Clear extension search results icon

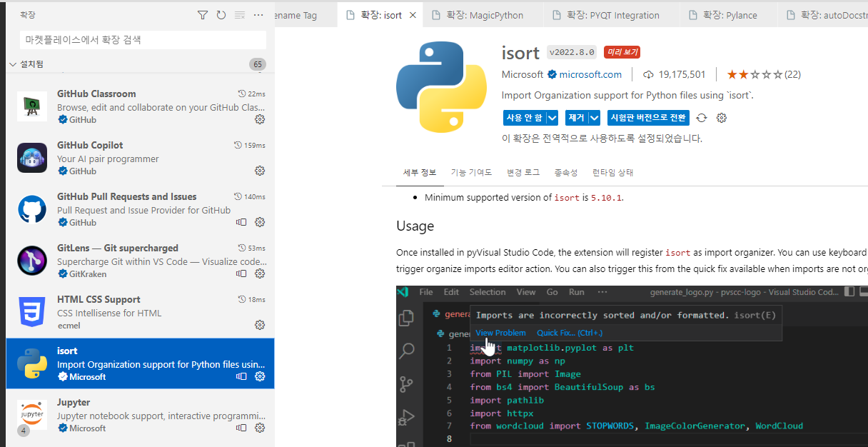coord(240,15)
